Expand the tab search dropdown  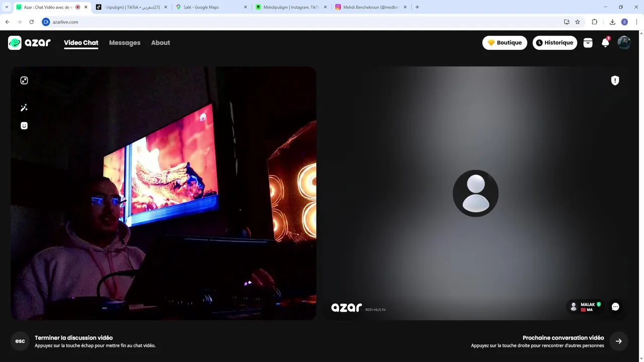tap(7, 7)
